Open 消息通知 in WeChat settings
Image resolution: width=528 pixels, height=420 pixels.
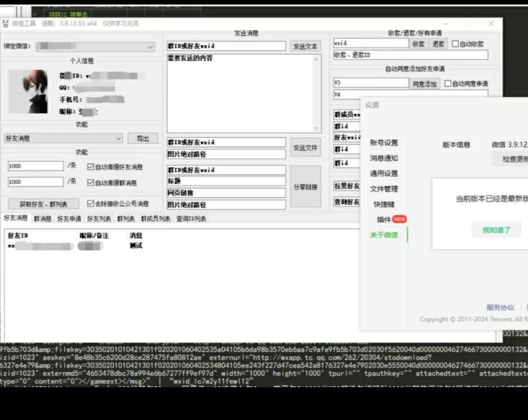click(384, 158)
